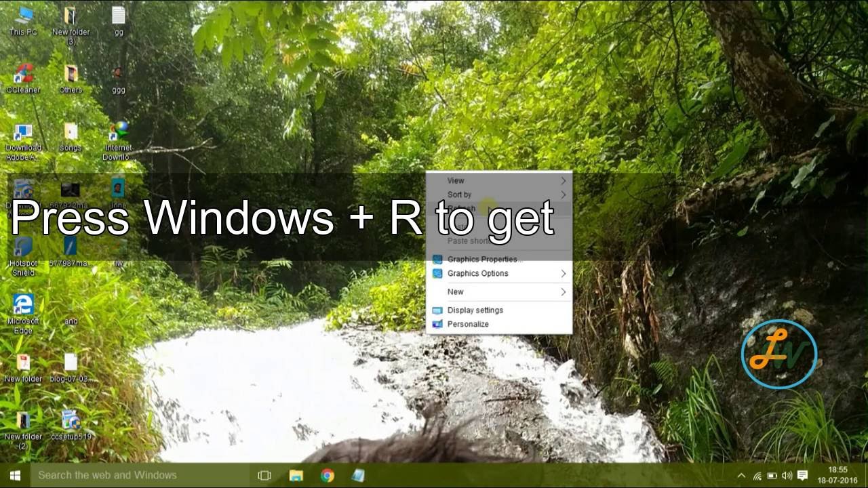868x488 pixels.
Task: Launch Google Chrome from the taskbar
Action: pyautogui.click(x=328, y=475)
